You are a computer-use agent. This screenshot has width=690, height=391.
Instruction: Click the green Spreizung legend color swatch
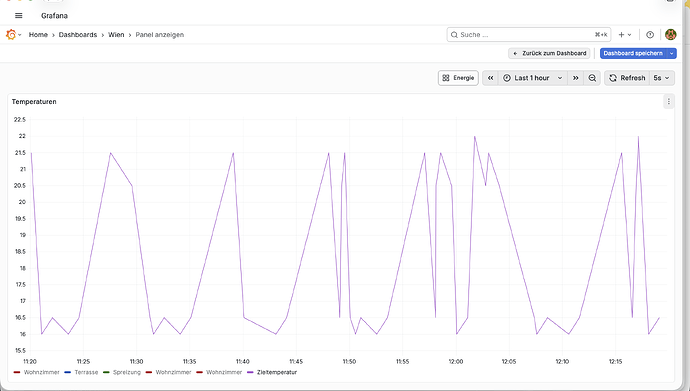click(x=106, y=372)
